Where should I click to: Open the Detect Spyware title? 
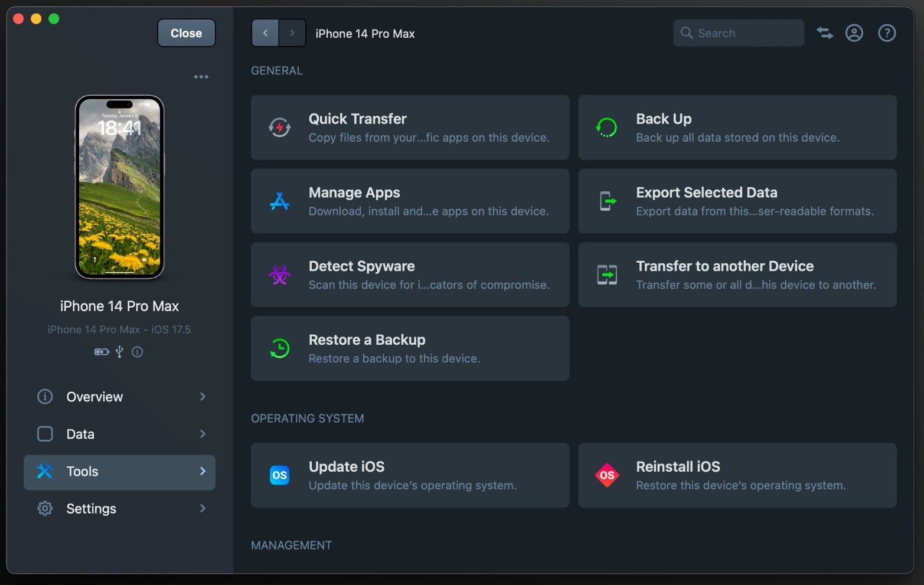point(362,266)
